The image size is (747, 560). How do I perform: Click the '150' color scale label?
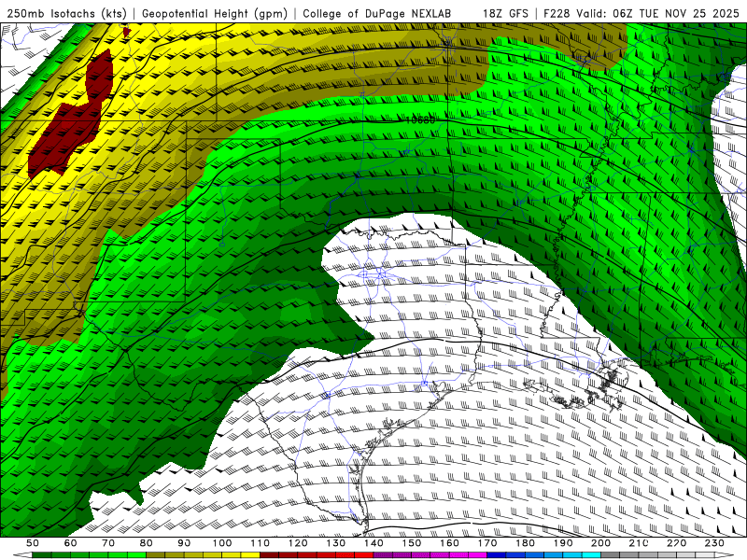412,543
